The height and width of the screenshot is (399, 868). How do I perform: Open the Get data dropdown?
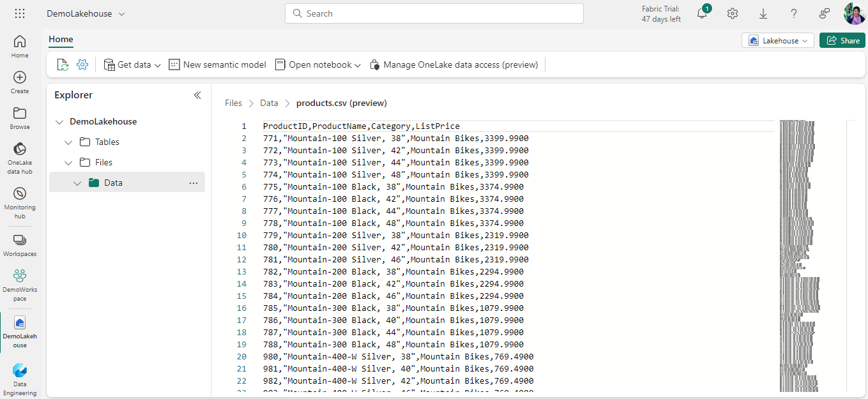[132, 64]
